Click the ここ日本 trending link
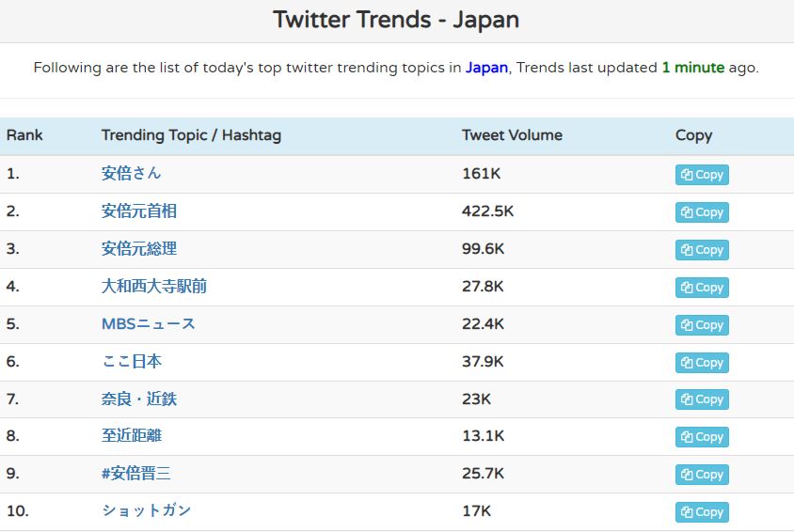 [x=131, y=362]
